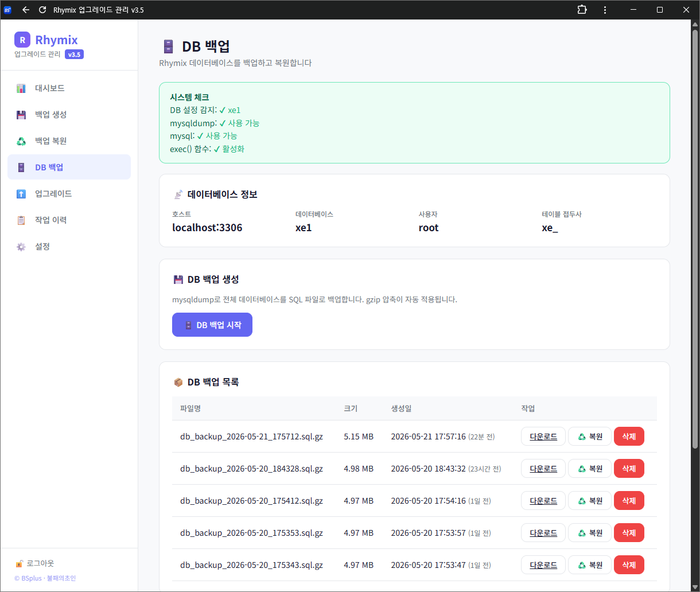Viewport: 700px width, 592px height.
Task: Click the floppy icon beside DB 백업 생성 heading
Action: click(x=178, y=279)
